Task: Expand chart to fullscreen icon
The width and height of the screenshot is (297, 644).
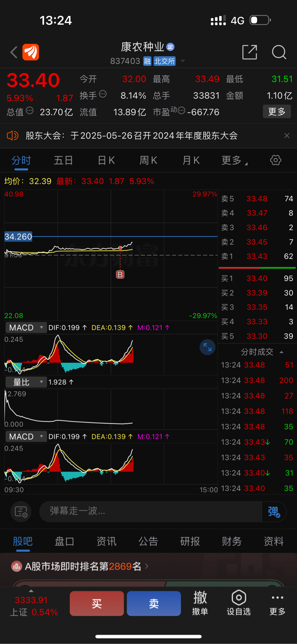Action: [207, 347]
